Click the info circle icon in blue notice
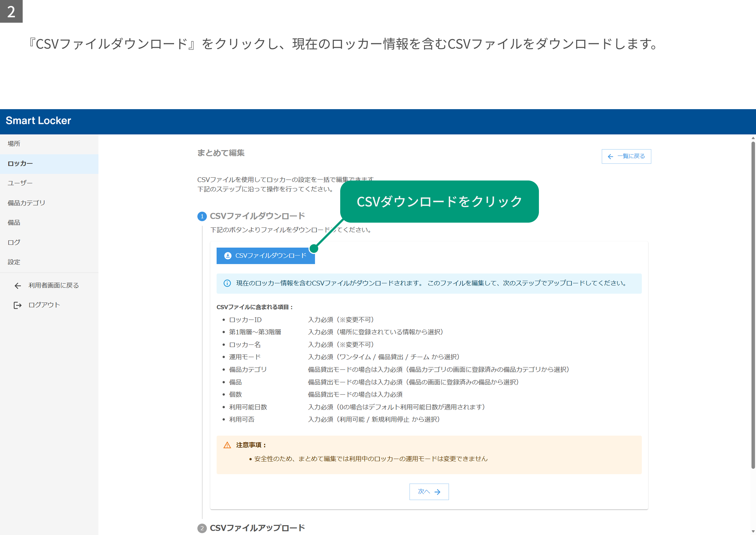This screenshot has width=756, height=535. point(227,283)
